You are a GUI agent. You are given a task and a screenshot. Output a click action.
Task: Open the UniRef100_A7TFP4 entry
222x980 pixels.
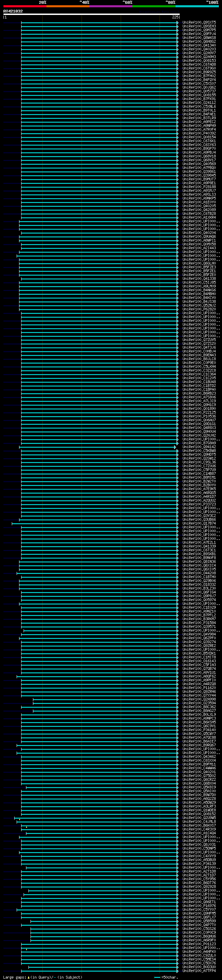pos(199,971)
